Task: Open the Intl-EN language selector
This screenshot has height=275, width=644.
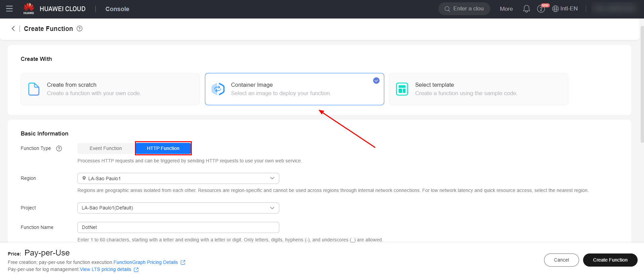Action: [565, 9]
